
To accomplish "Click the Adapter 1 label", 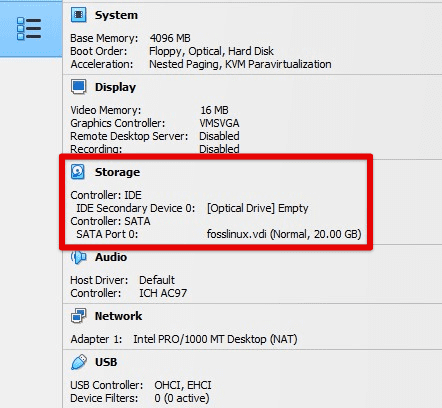I will 96,339.
